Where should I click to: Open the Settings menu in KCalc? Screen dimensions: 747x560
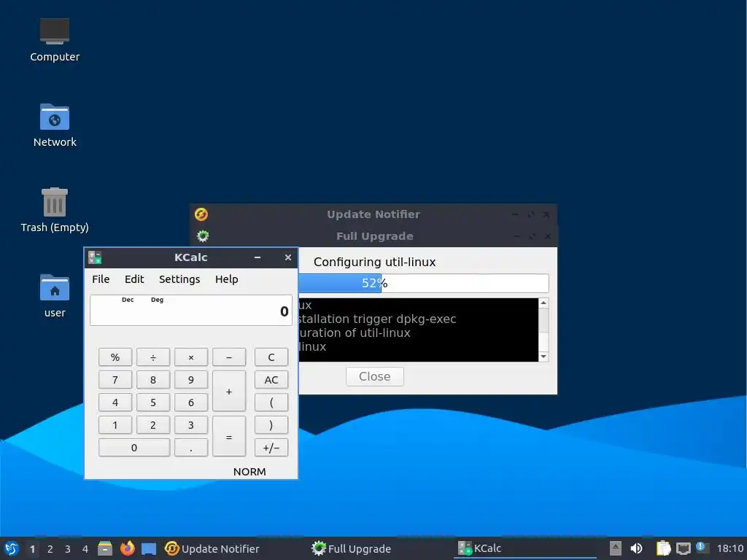point(179,279)
